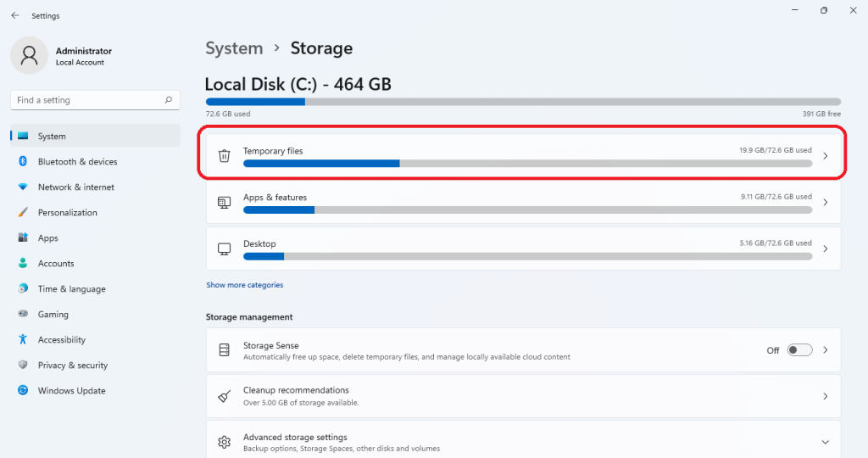This screenshot has width=868, height=458.
Task: Go to Privacy & security settings
Action: pos(73,366)
